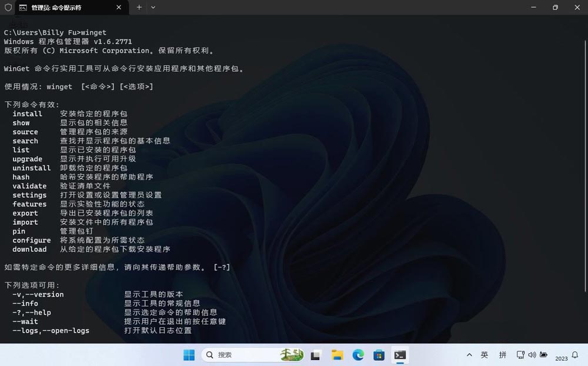Click the Terminal icon in the taskbar
This screenshot has height=366, width=588.
click(400, 355)
